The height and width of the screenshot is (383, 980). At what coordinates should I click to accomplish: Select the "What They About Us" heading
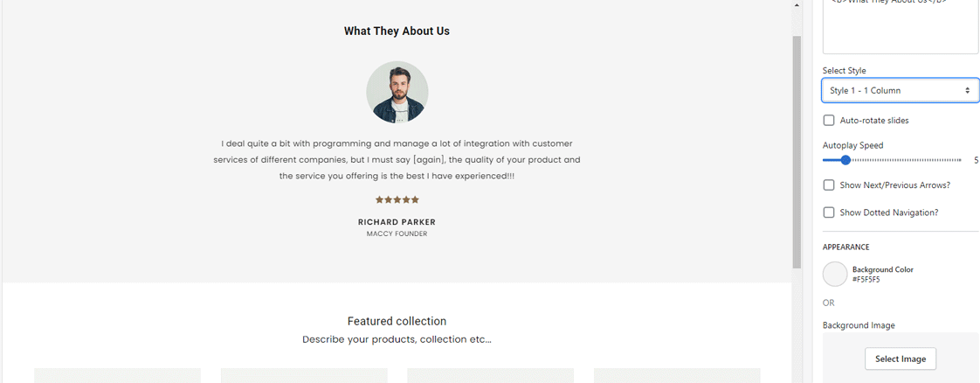pos(397,31)
